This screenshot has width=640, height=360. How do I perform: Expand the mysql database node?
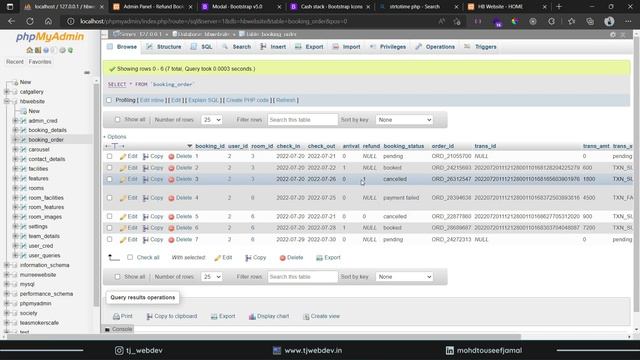click(x=7, y=284)
